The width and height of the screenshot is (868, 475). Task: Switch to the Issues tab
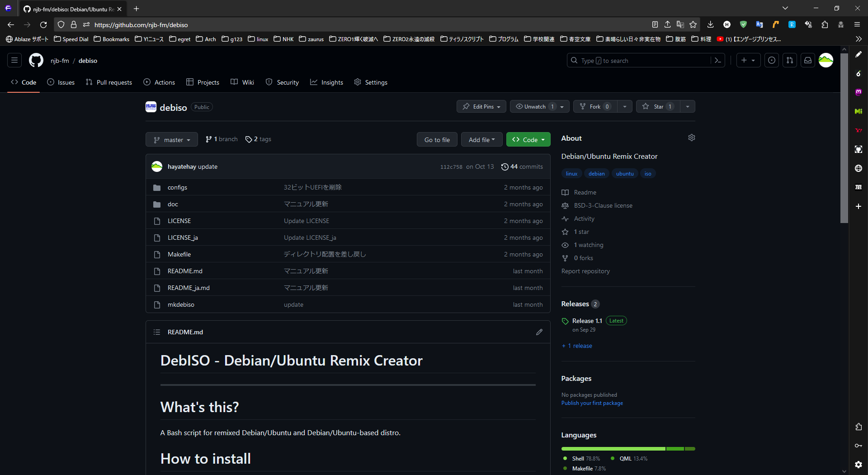tap(61, 82)
